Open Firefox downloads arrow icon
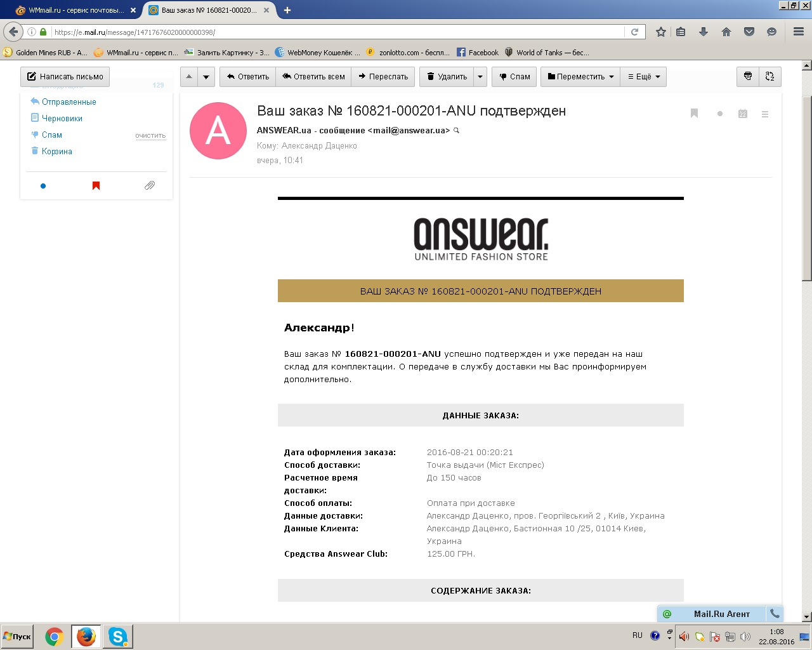 click(x=703, y=32)
